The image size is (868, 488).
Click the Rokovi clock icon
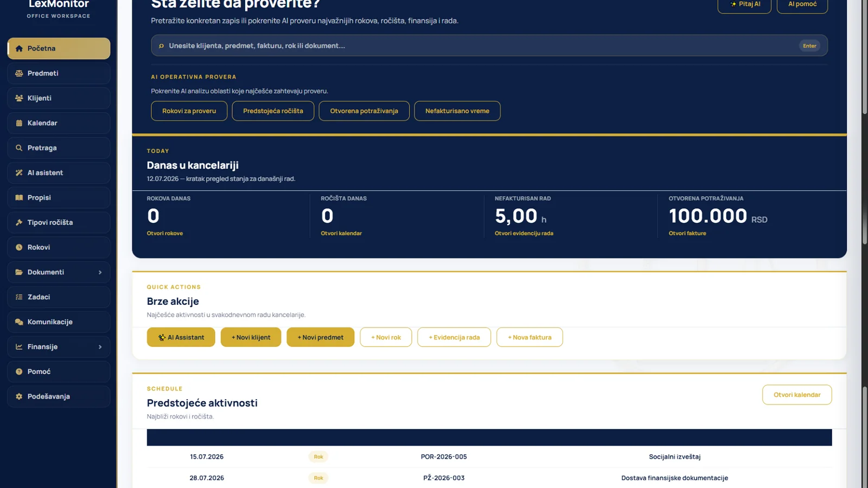[x=19, y=247]
